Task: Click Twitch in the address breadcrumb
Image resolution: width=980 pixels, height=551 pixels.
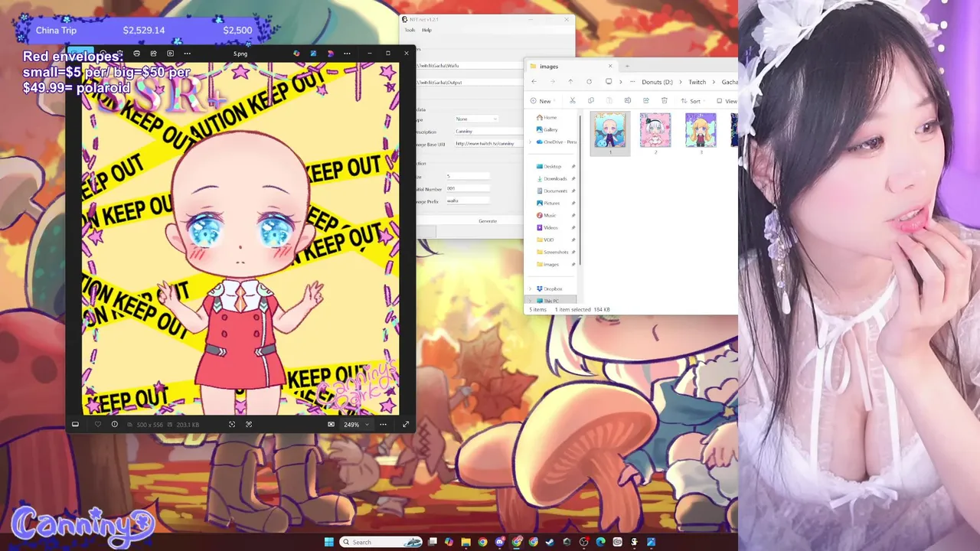Action: [x=697, y=82]
